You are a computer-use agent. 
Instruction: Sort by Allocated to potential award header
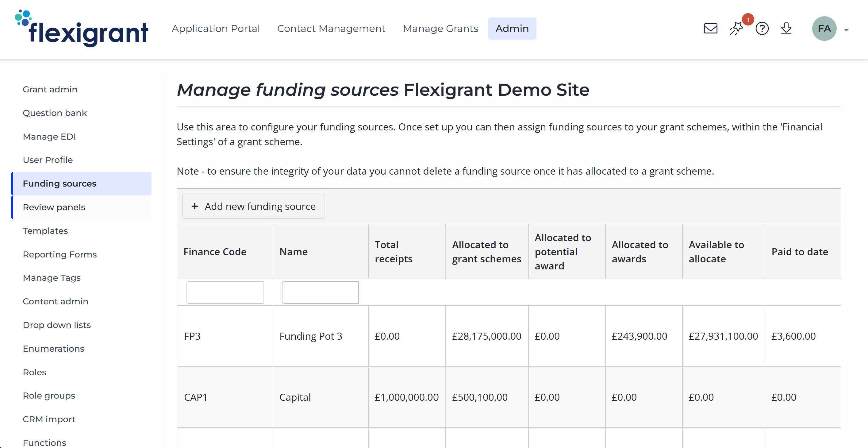click(563, 252)
